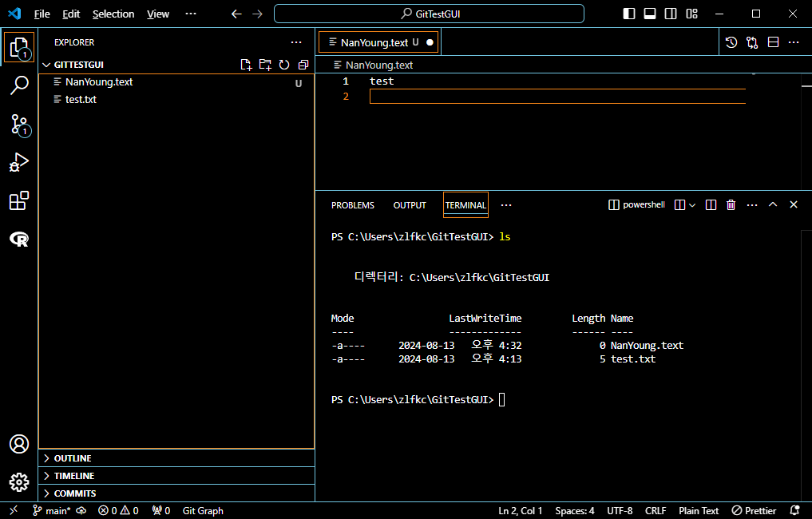
Task: Go forward in navigation history
Action: tap(257, 14)
